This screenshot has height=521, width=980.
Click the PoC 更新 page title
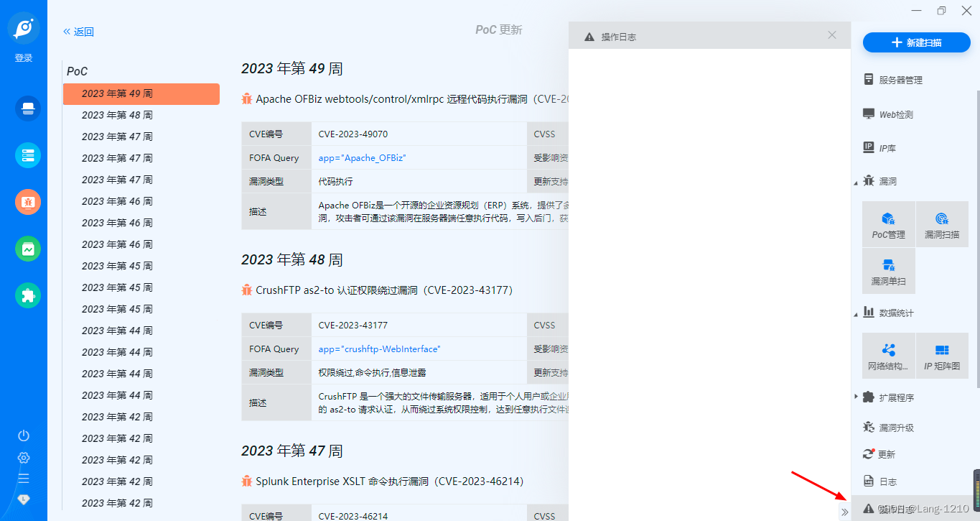[x=499, y=29]
